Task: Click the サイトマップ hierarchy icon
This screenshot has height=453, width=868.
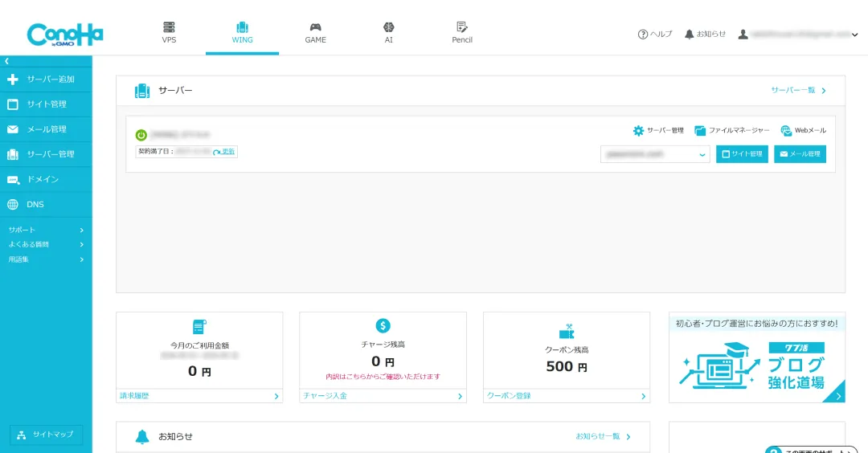Action: (x=22, y=435)
